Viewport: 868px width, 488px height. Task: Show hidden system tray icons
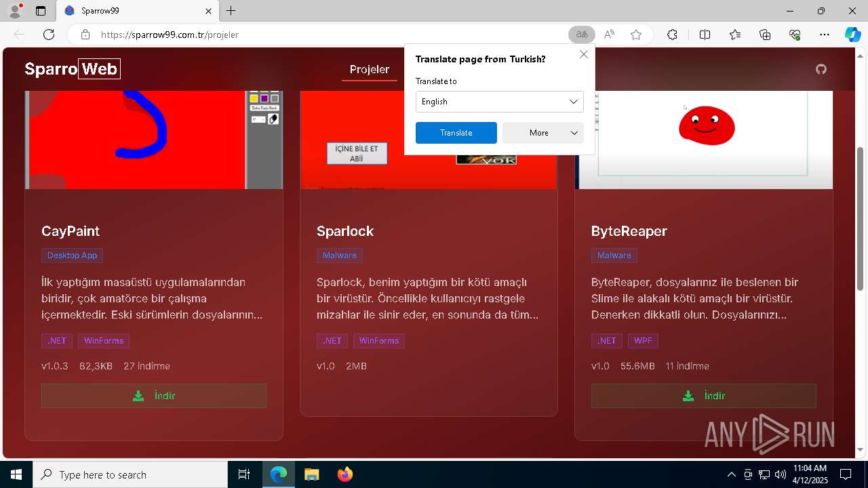tap(731, 474)
